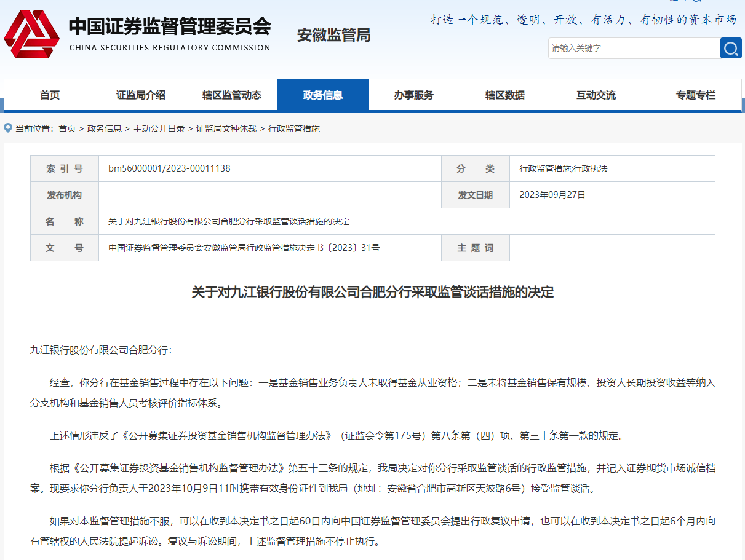The width and height of the screenshot is (745, 560).
Task: Open the 首页 navigation tab
Action: pos(50,95)
